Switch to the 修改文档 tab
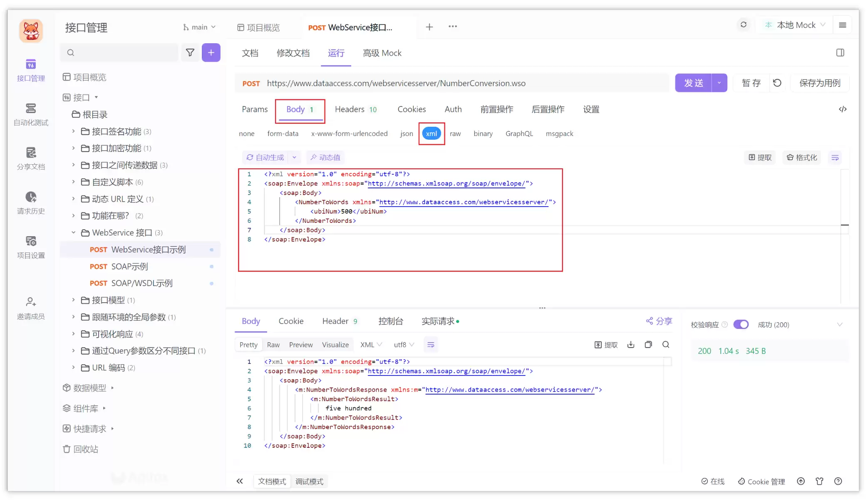Screen dimensions: 868x501 click(x=293, y=53)
